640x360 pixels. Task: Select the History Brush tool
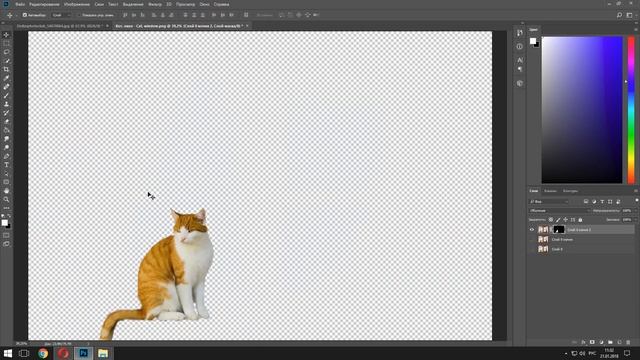[x=6, y=113]
